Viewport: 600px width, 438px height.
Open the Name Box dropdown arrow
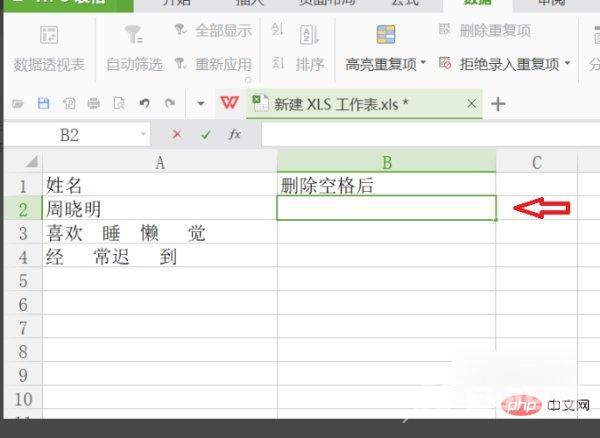click(144, 134)
